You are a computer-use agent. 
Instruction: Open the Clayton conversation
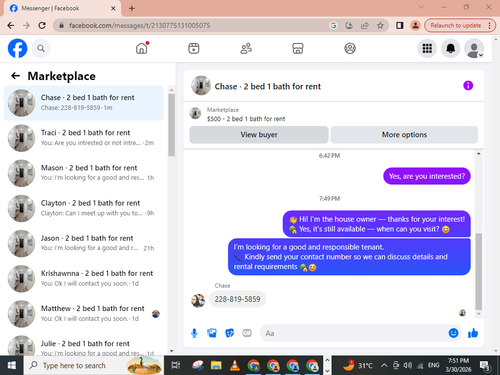coord(84,208)
